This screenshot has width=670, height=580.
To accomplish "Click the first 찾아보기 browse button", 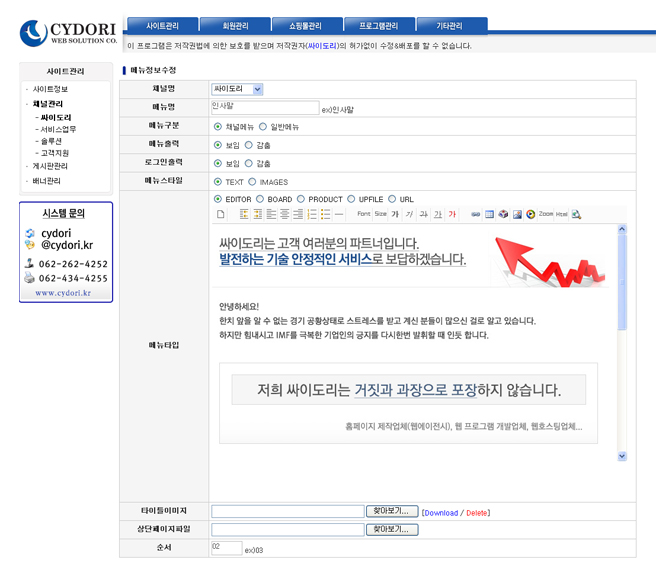I will 392,511.
